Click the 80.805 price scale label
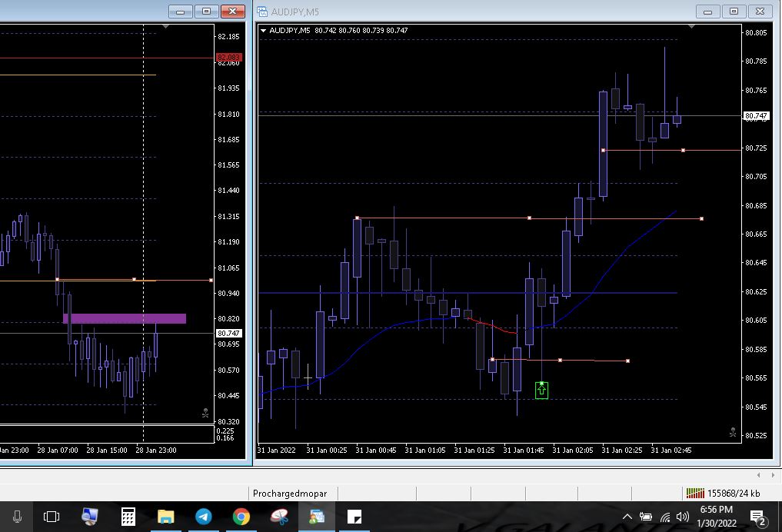782x532 pixels. coord(756,32)
